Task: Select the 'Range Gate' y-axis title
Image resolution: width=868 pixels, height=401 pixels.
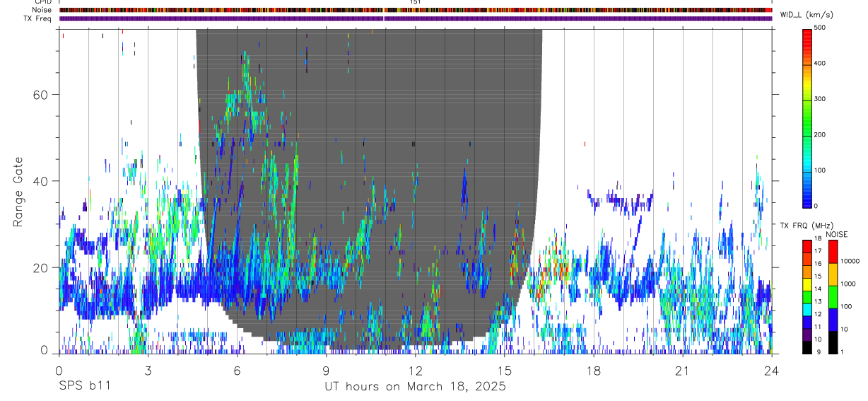Action: (19, 193)
